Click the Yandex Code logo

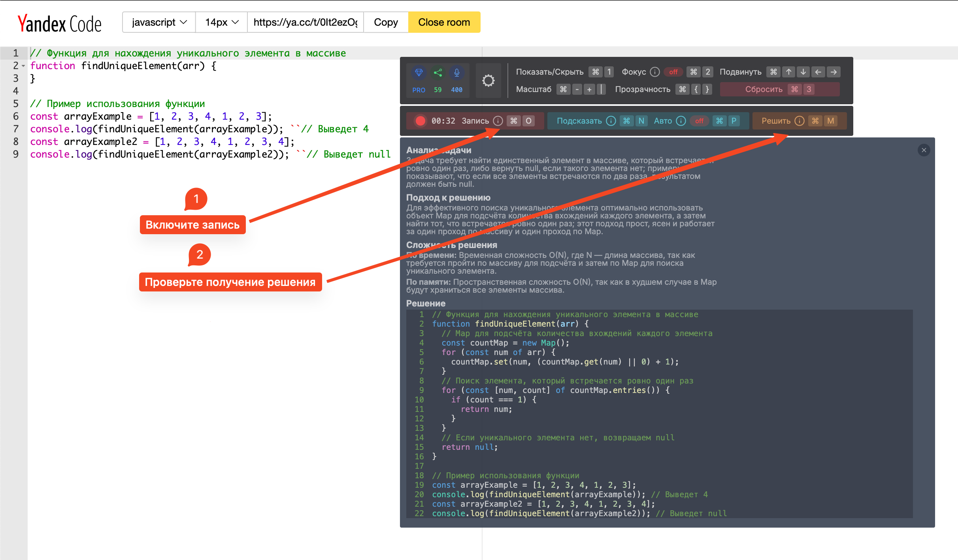pos(60,23)
